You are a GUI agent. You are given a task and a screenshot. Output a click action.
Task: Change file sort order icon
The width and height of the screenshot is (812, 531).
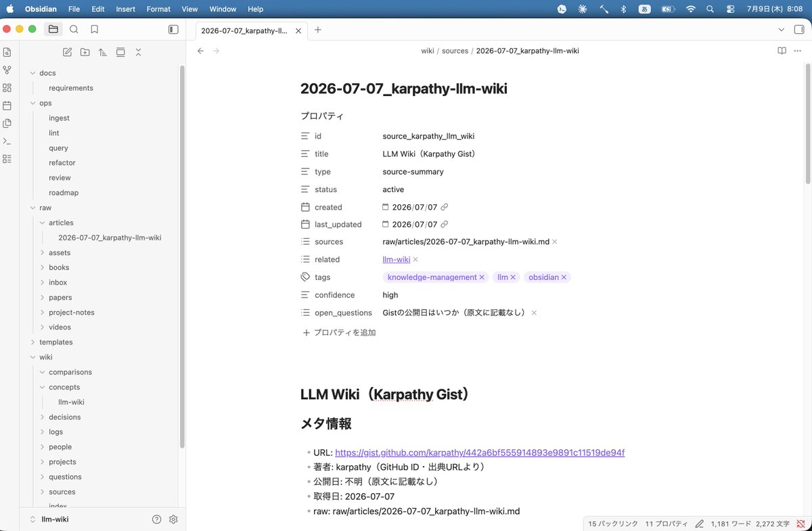pos(102,52)
